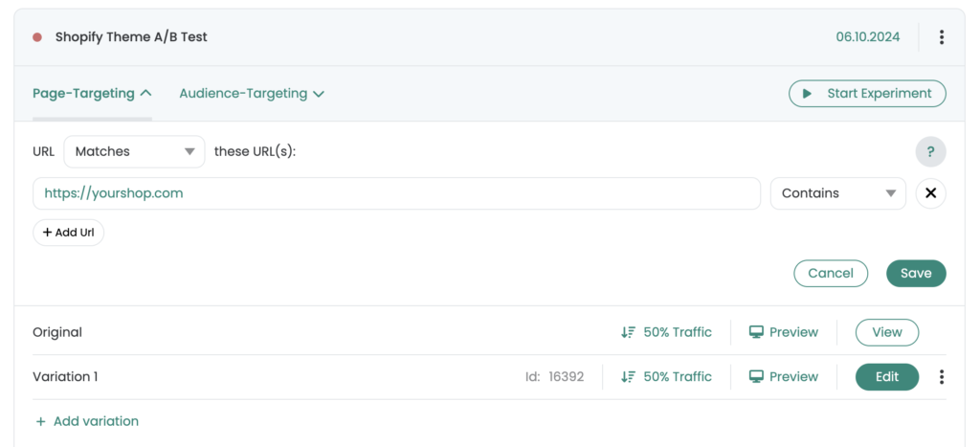Open the experiment three-dot menu beside 06.10.2024
Image resolution: width=980 pixels, height=447 pixels.
[x=942, y=37]
